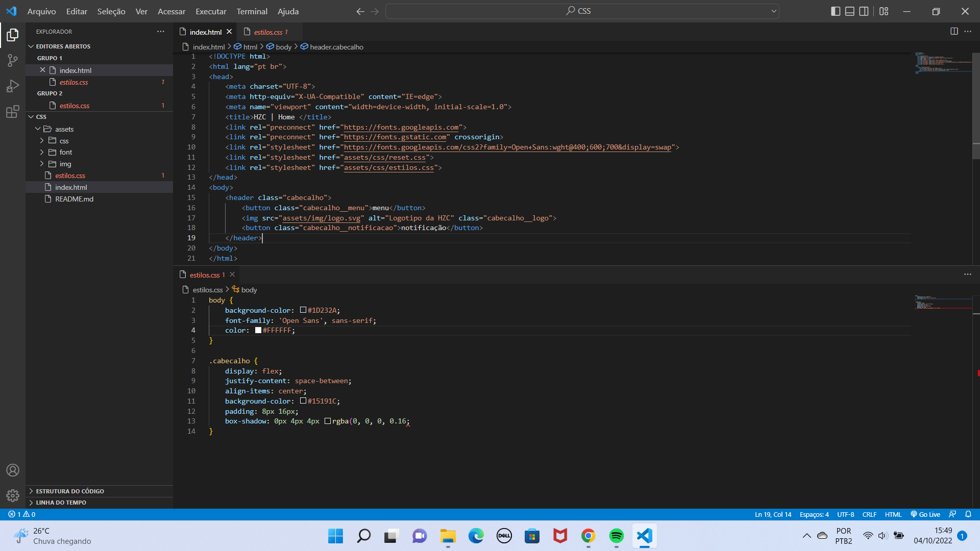Open the Accounts menu icon
The image size is (980, 551).
pyautogui.click(x=12, y=470)
